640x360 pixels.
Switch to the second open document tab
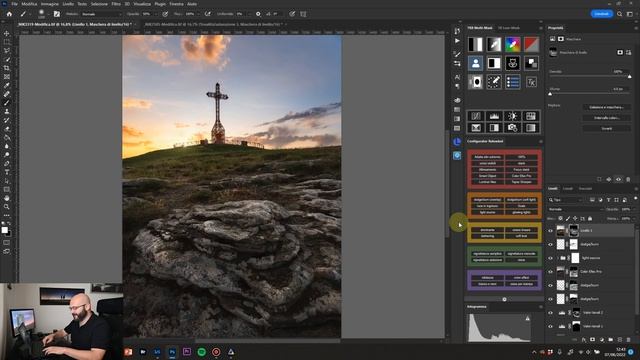(215, 24)
